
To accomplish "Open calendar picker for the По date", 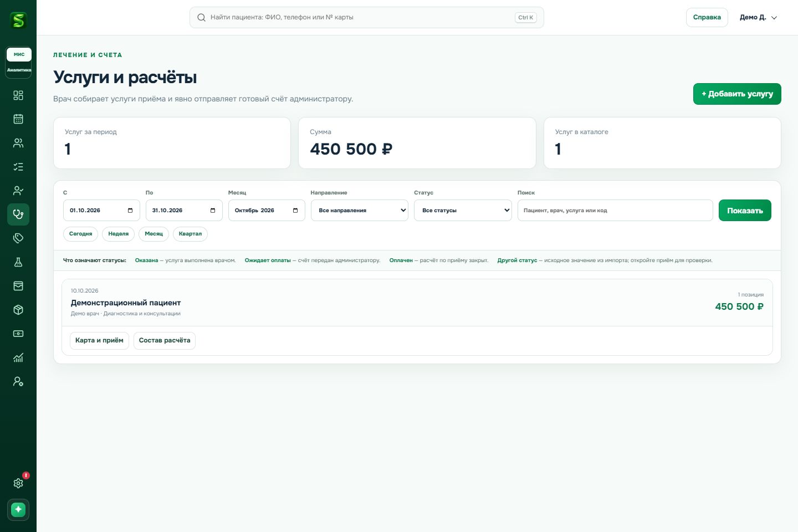I will [x=213, y=211].
